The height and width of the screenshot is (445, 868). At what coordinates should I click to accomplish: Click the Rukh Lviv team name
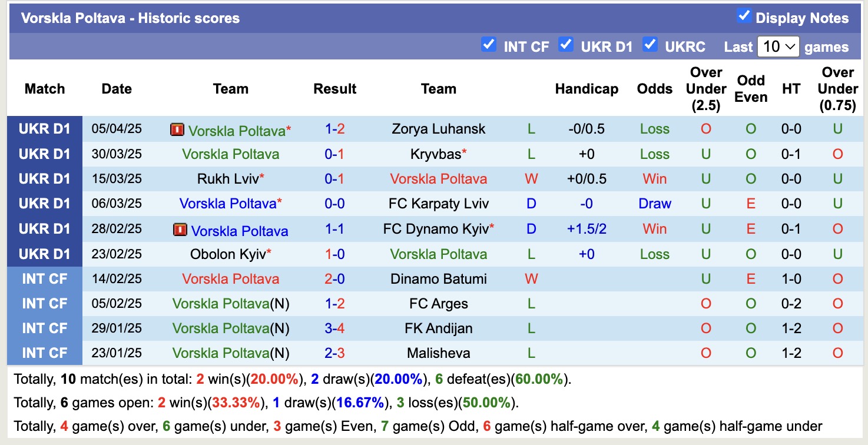point(226,178)
